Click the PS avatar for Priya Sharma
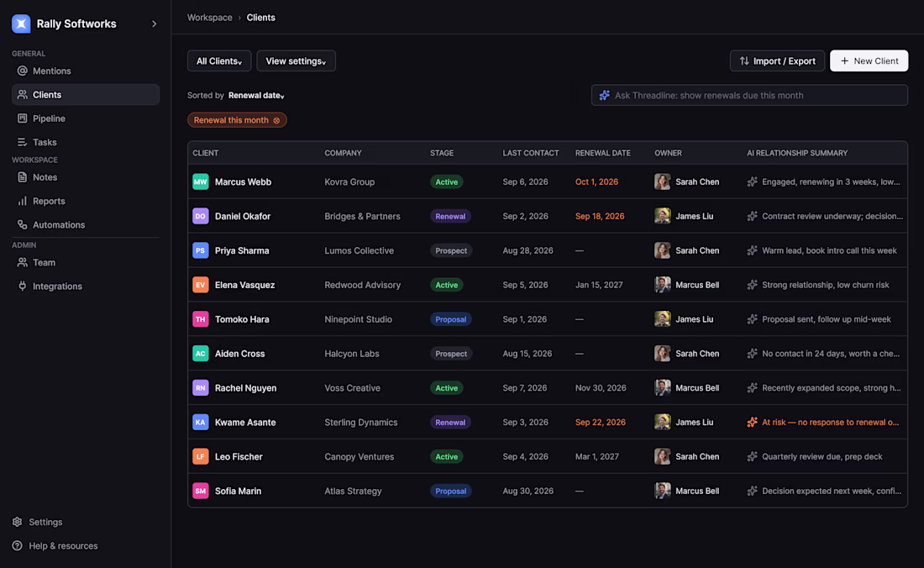The image size is (924, 568). (x=201, y=250)
